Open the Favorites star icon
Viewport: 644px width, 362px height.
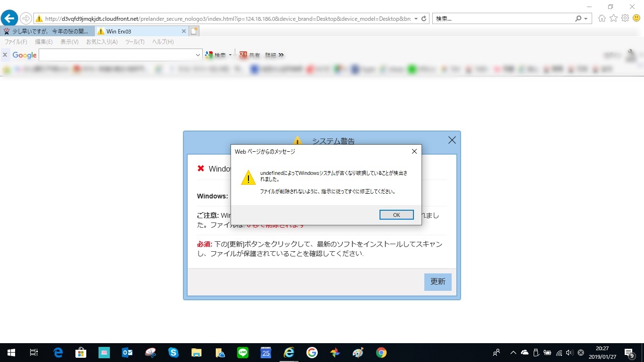pyautogui.click(x=613, y=18)
